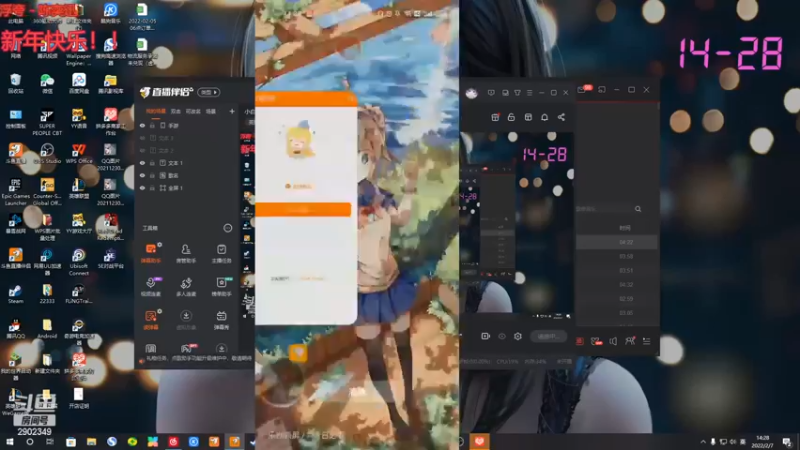
Task: Open the hamburger menu in streaming window
Action: pos(530,93)
